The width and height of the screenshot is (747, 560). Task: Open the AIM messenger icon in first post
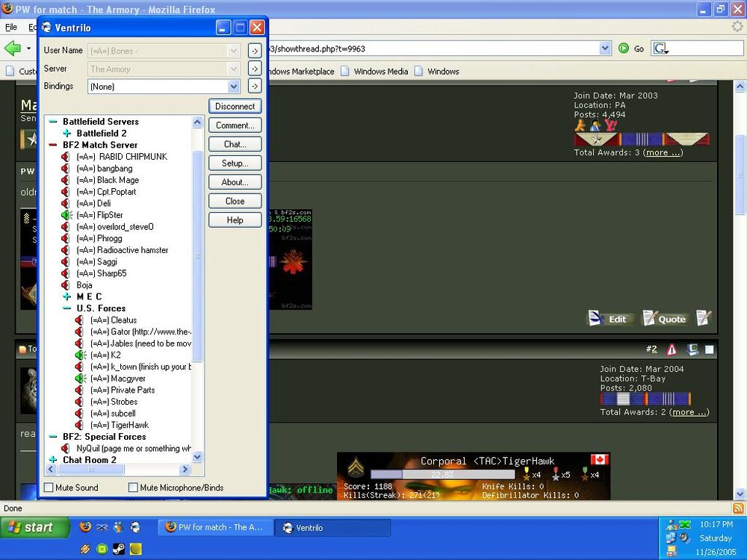pos(580,126)
